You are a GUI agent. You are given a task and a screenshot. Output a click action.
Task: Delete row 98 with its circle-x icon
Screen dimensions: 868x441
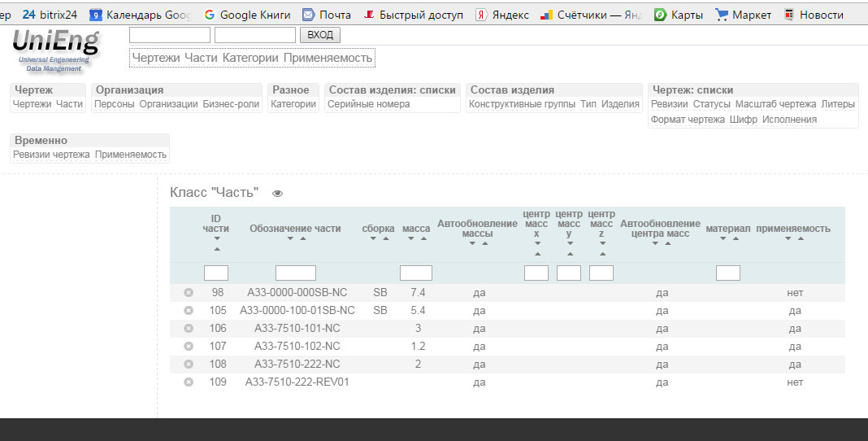[189, 293]
